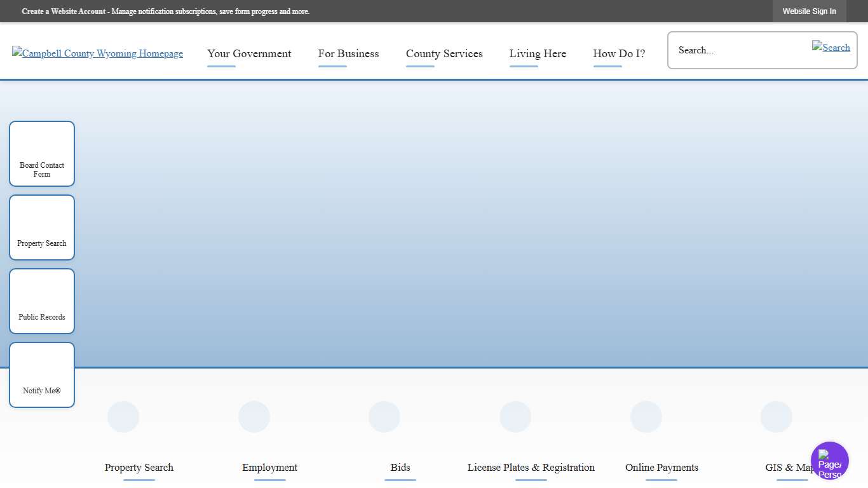Click the Campbell County Wyoming Homepage logo
Viewport: 868px width, 488px height.
(97, 53)
